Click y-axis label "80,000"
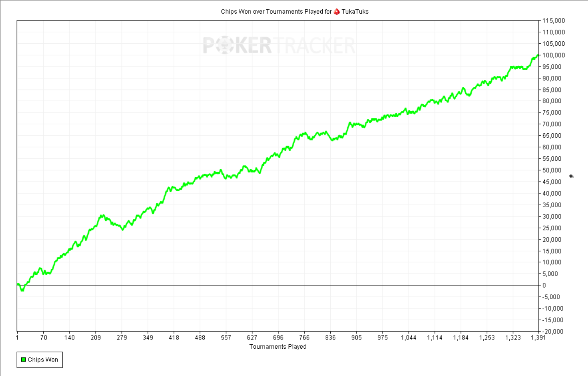The image size is (588, 376). coord(552,101)
